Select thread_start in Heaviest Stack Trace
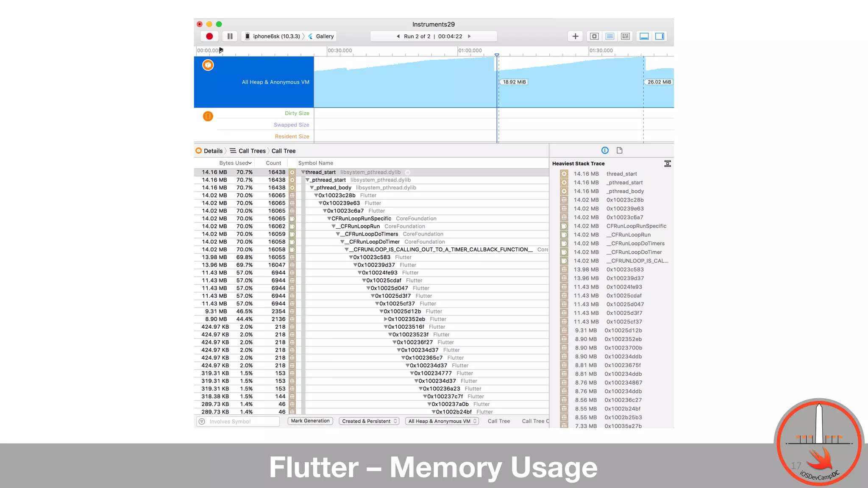Viewport: 868px width, 488px height. (x=622, y=174)
